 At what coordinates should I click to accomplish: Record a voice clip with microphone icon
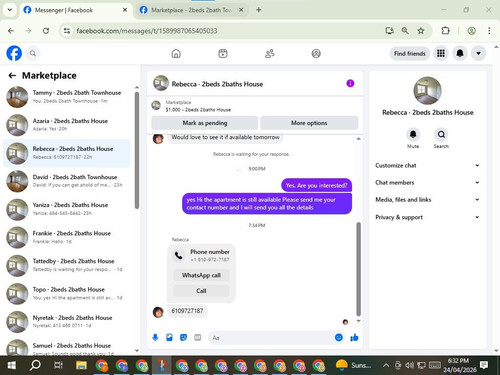155,338
